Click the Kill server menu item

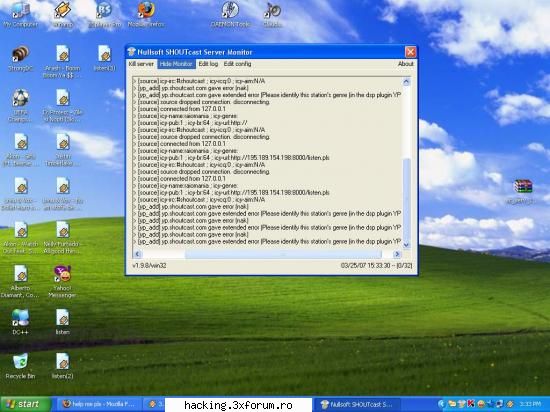(x=141, y=64)
